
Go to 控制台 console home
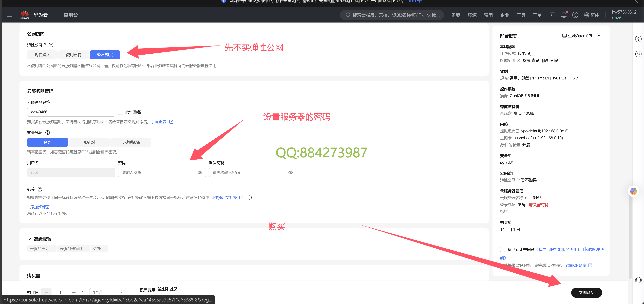(x=71, y=15)
